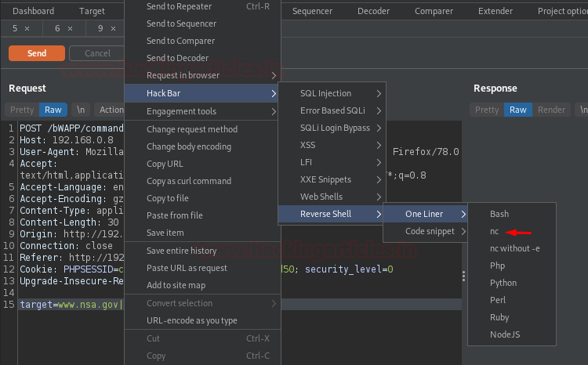Open the Request Actions dropdown
This screenshot has width=588, height=365.
pos(110,110)
